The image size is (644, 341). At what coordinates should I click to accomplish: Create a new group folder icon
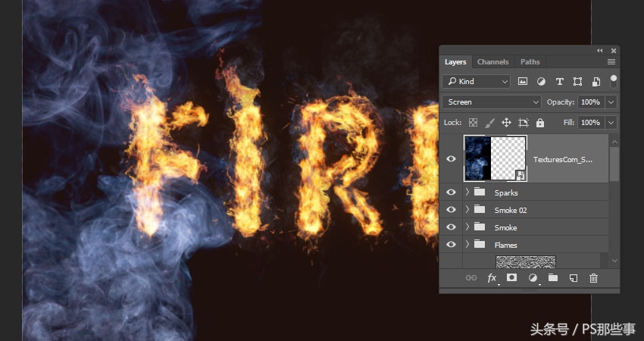click(x=553, y=278)
